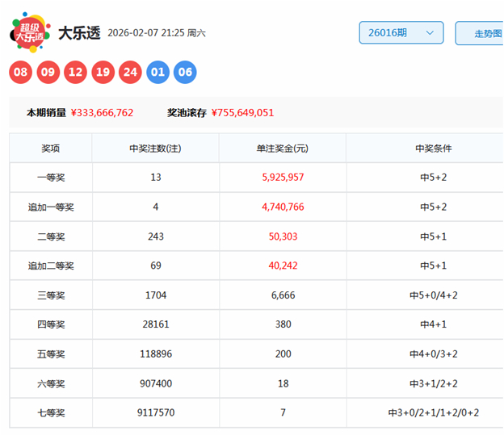Click the condition 中4+1
This screenshot has width=504, height=435.
click(434, 324)
